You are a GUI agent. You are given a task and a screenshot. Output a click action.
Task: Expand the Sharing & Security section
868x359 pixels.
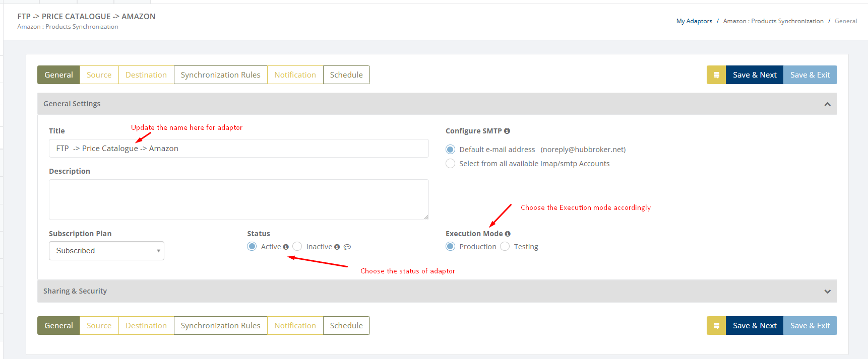(x=827, y=292)
